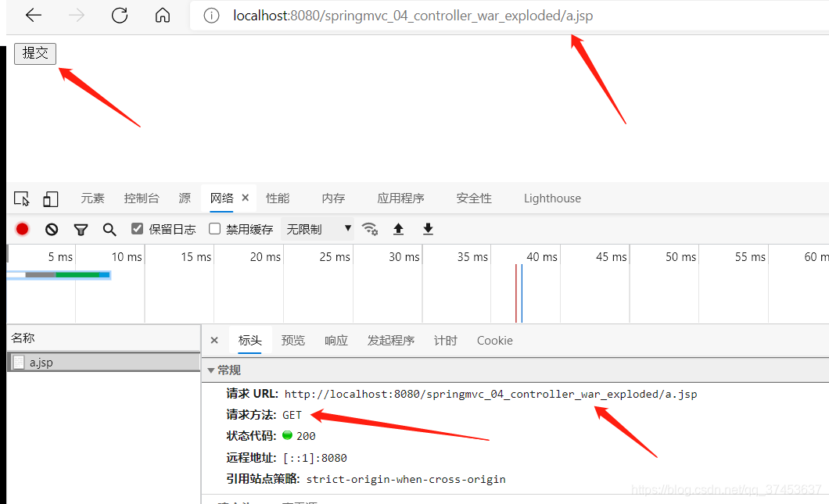The height and width of the screenshot is (504, 829).
Task: Switch to the 控制台 tab
Action: point(141,198)
